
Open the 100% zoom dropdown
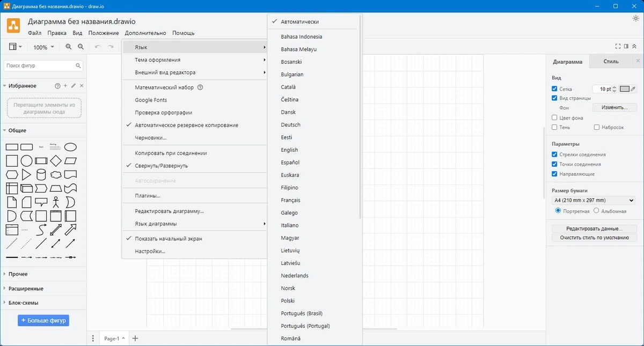pyautogui.click(x=43, y=47)
